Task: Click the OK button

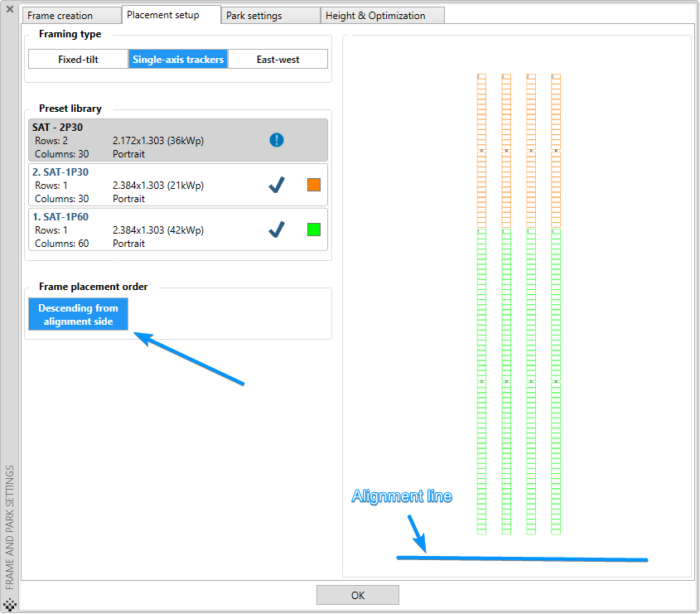Action: pyautogui.click(x=358, y=595)
